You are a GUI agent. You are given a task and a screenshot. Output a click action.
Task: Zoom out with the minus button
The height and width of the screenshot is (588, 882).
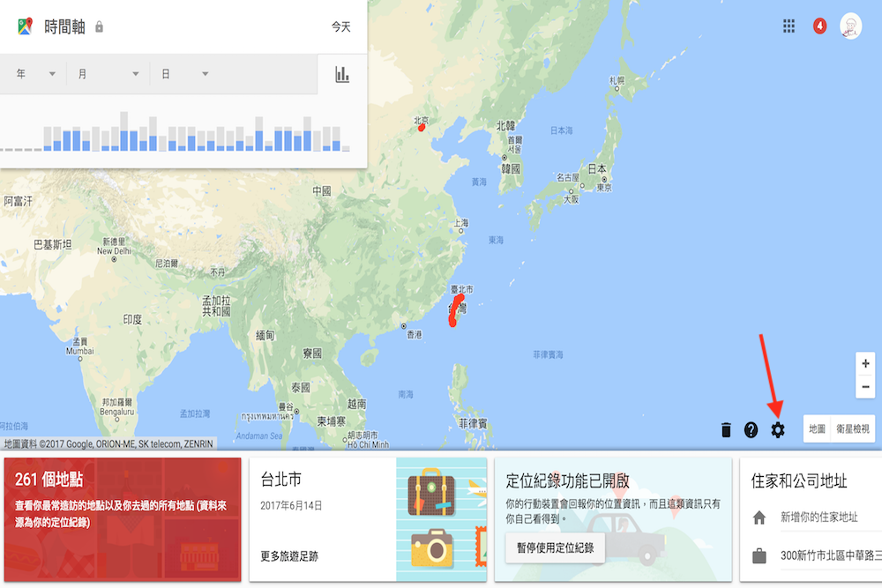(x=864, y=386)
